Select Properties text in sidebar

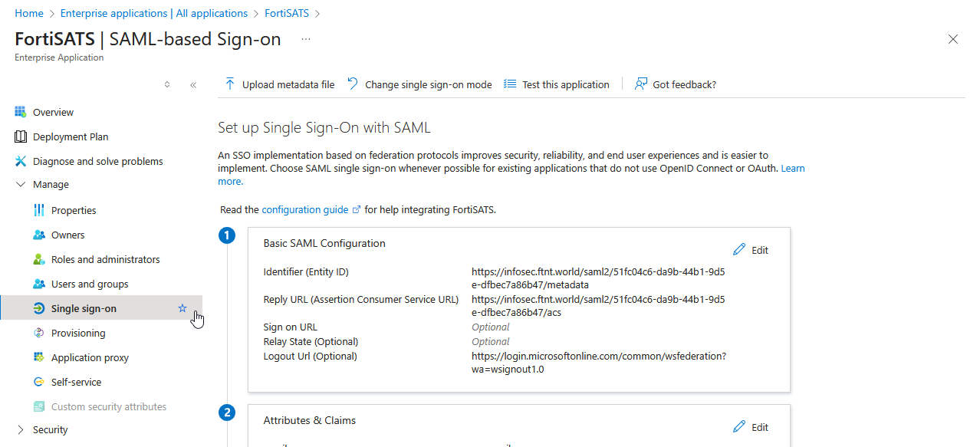[x=74, y=211]
